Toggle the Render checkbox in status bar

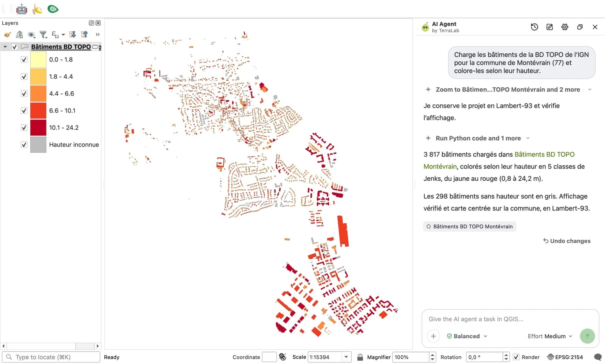[x=516, y=357]
